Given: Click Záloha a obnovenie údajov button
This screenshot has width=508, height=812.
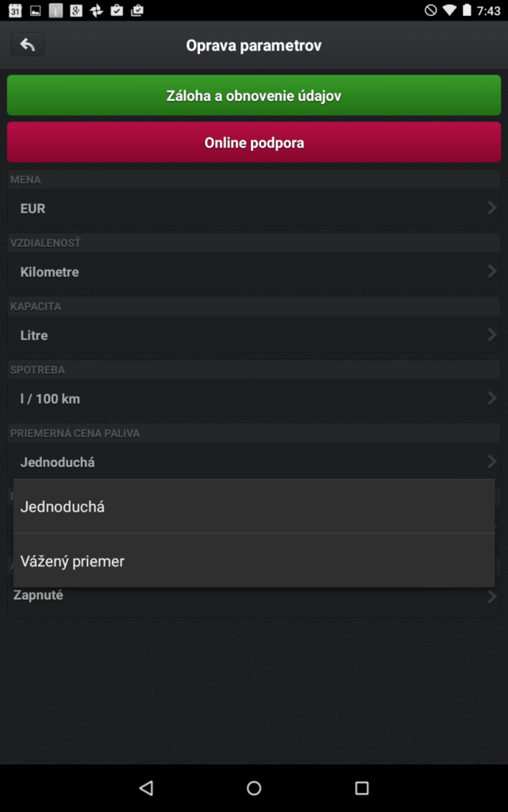Looking at the screenshot, I should 254,95.
